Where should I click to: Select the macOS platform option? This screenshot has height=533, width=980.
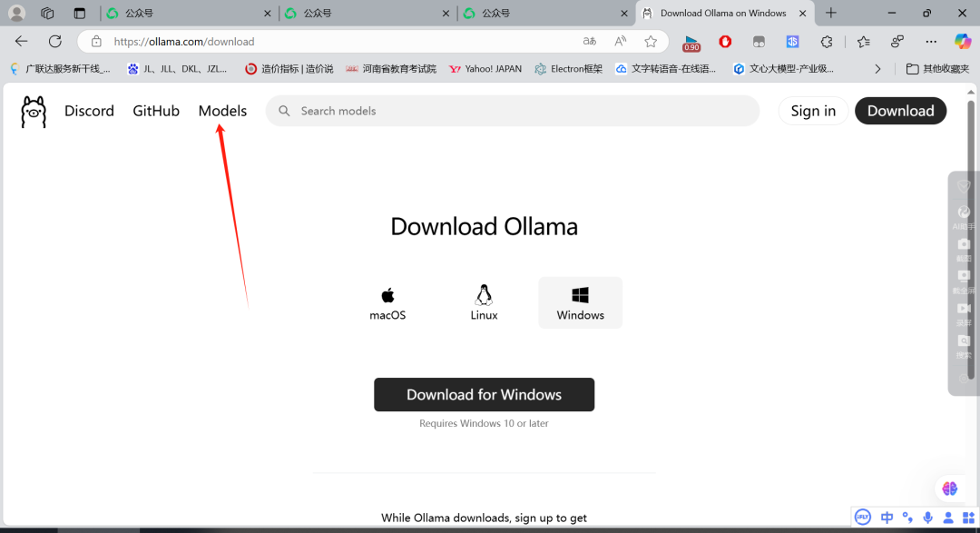[387, 302]
